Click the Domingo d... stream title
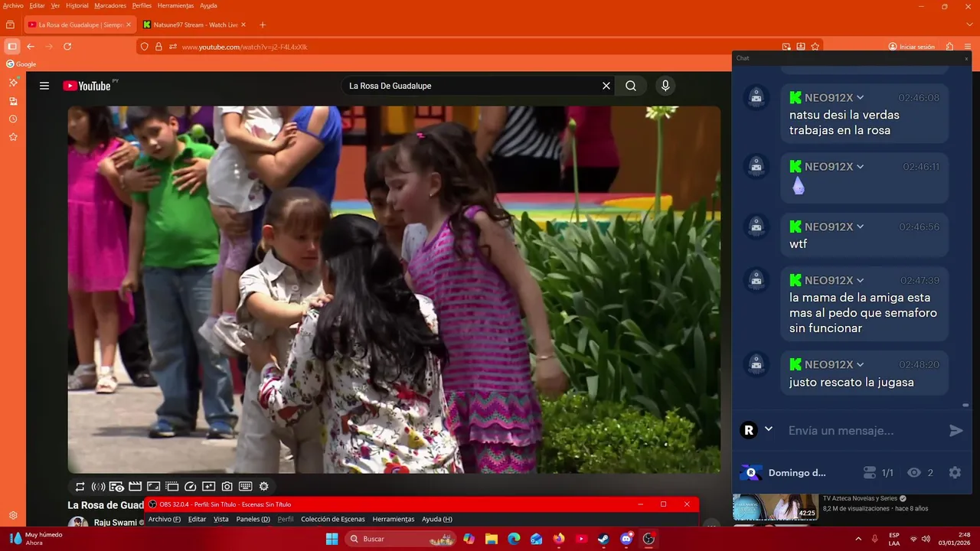The image size is (980, 551). pyautogui.click(x=797, y=473)
